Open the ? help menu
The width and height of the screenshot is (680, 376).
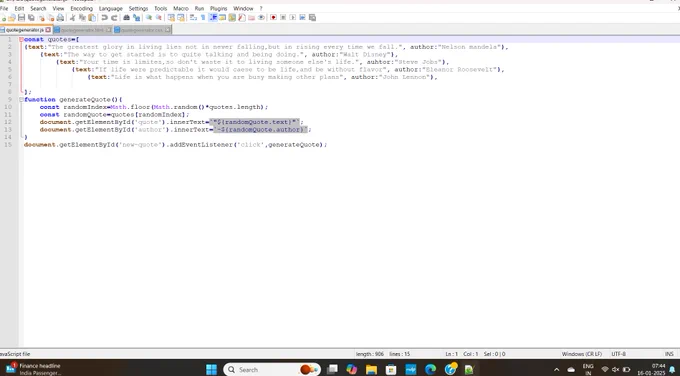point(261,8)
